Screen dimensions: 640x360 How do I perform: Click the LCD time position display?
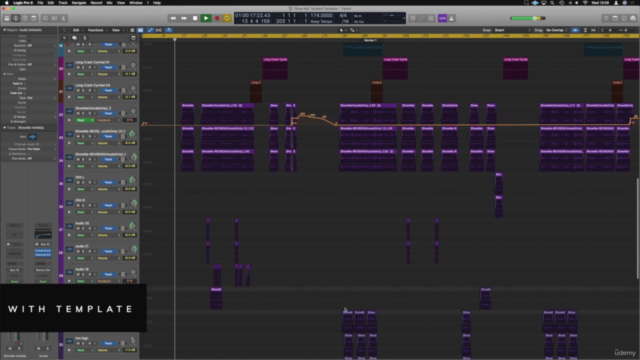pos(253,16)
